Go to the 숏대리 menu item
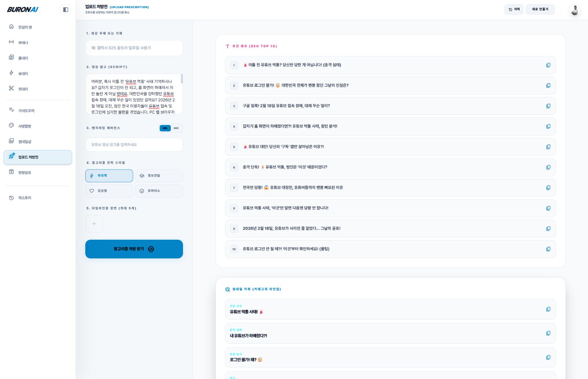Screen dimensions: 588x379 pyautogui.click(x=37, y=74)
